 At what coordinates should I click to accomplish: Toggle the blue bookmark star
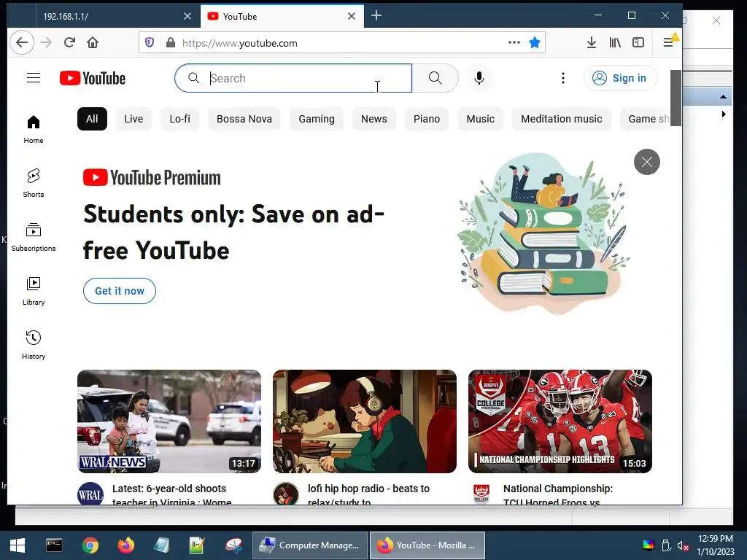click(535, 43)
